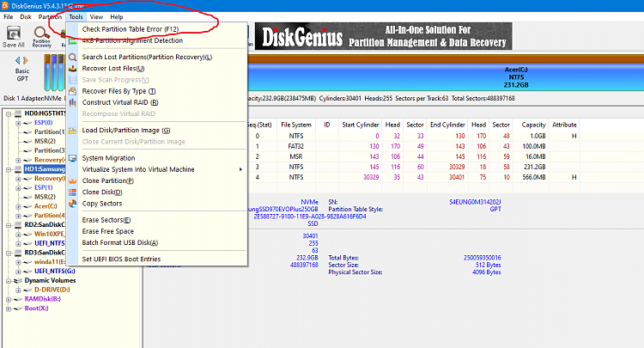Expand the ESP(0) partition node
The height and width of the screenshot is (348, 644).
(x=18, y=123)
